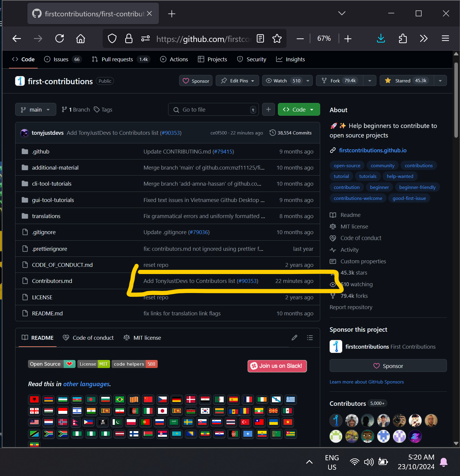Click the page vertical scrollbar

(456, 100)
